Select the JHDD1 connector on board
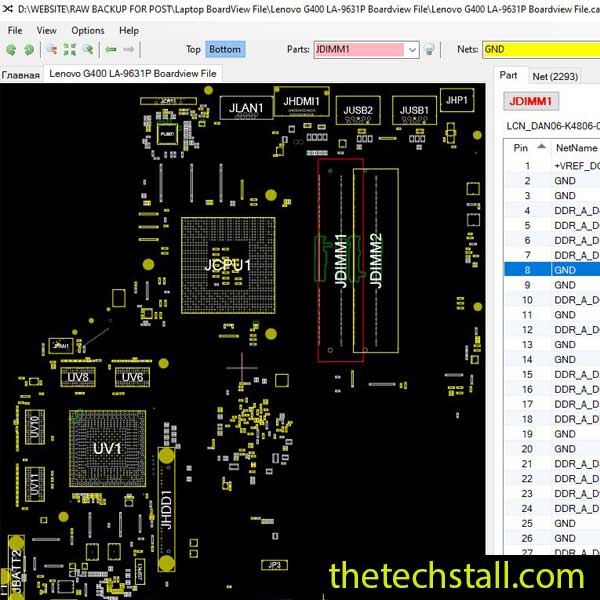 point(166,510)
